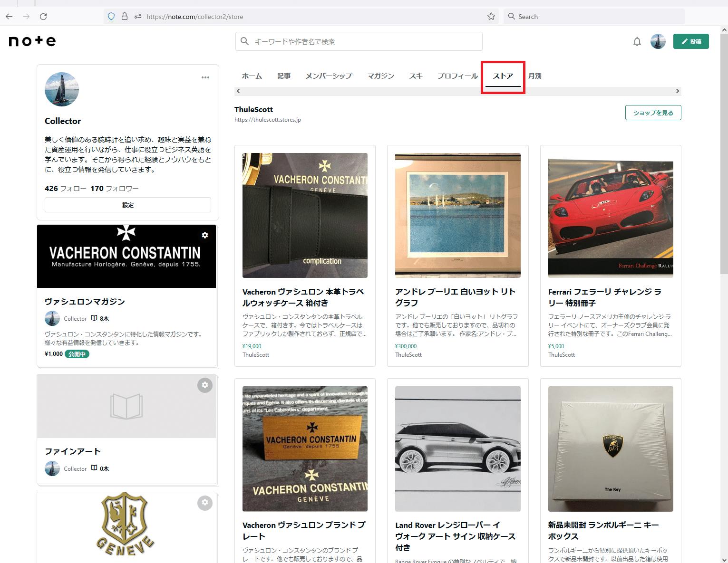This screenshot has width=728, height=563.
Task: Click the padlock site security icon
Action: (x=125, y=17)
